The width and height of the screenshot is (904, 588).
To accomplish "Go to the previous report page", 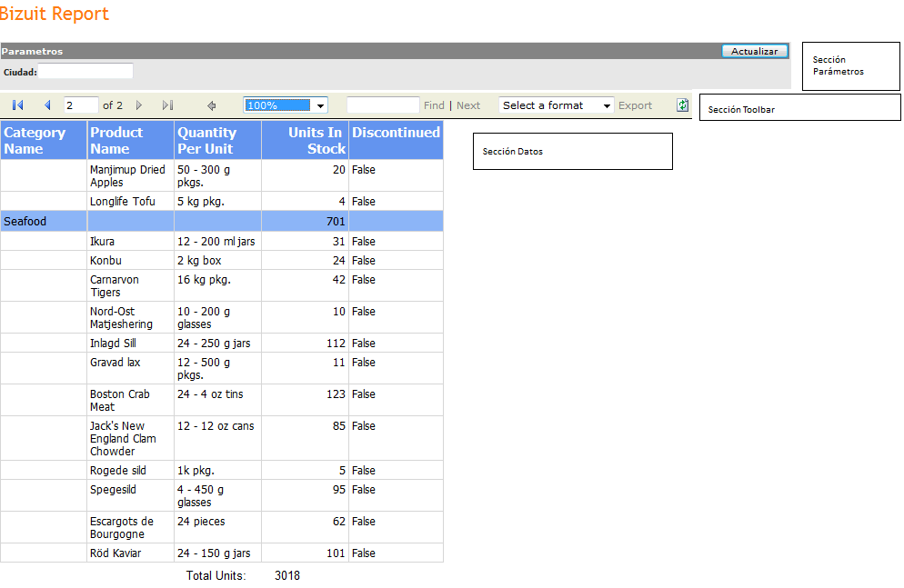I will tap(47, 105).
